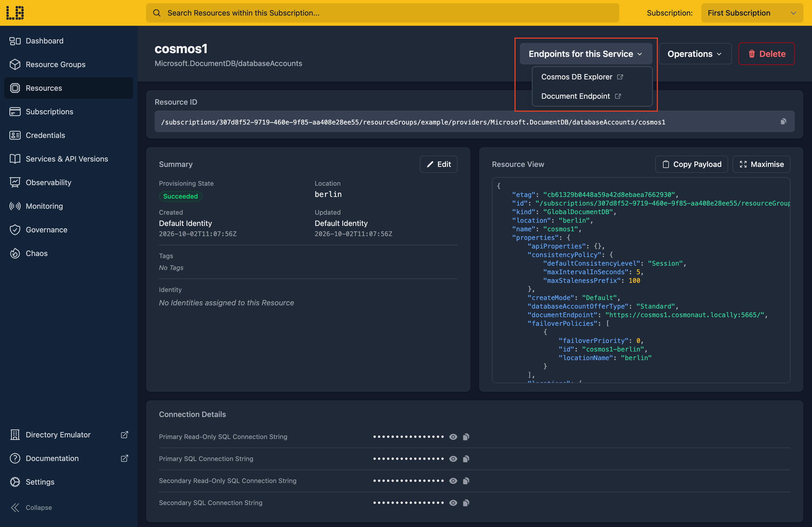Select the Resources sidebar item
The width and height of the screenshot is (812, 527).
(68, 88)
